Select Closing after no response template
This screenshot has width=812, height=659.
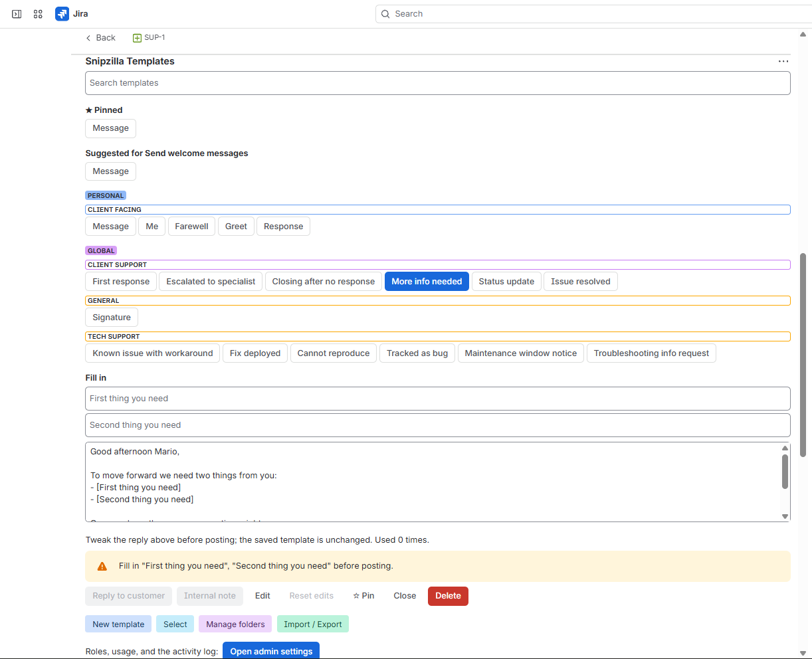click(x=324, y=282)
